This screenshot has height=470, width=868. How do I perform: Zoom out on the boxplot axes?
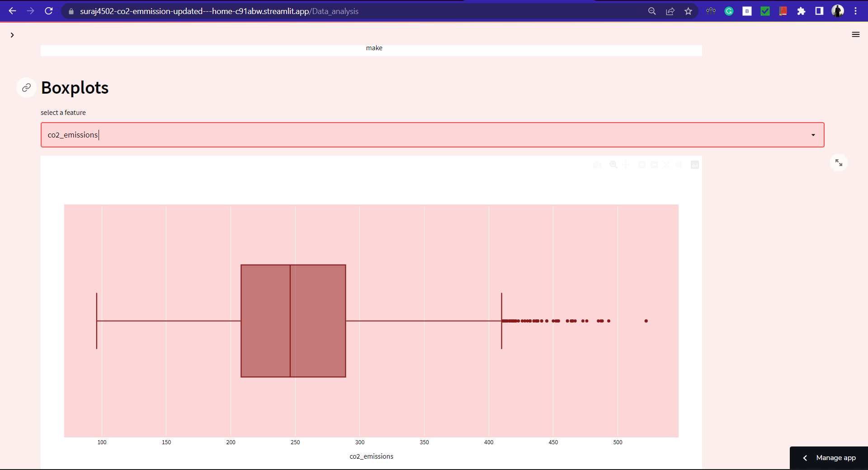(654, 165)
